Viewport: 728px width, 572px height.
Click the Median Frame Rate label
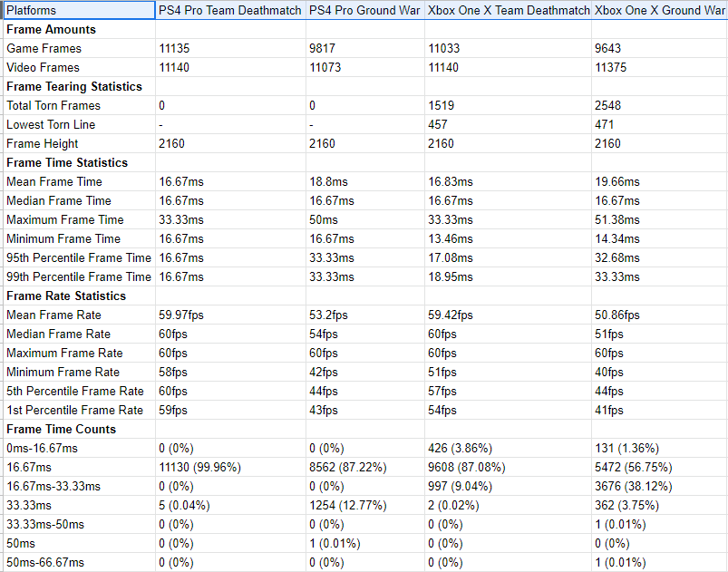pyautogui.click(x=59, y=334)
